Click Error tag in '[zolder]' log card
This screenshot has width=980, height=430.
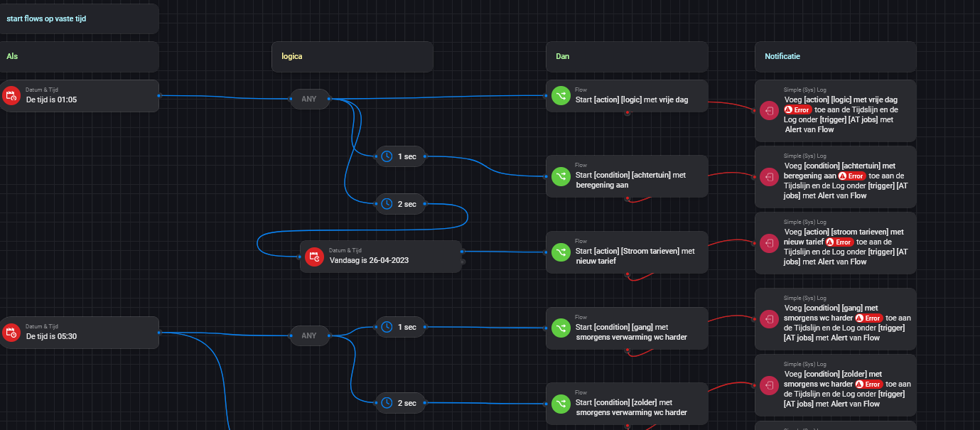click(x=868, y=385)
